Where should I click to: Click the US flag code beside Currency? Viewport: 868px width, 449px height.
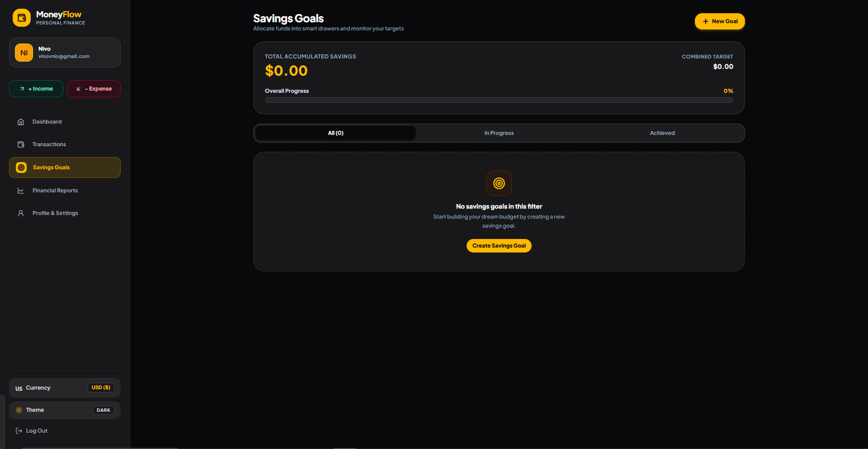point(19,389)
